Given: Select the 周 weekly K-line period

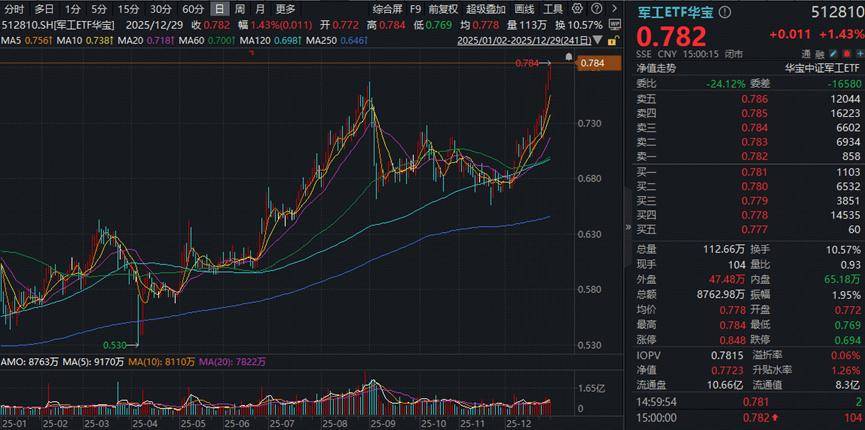Looking at the screenshot, I should click(240, 9).
